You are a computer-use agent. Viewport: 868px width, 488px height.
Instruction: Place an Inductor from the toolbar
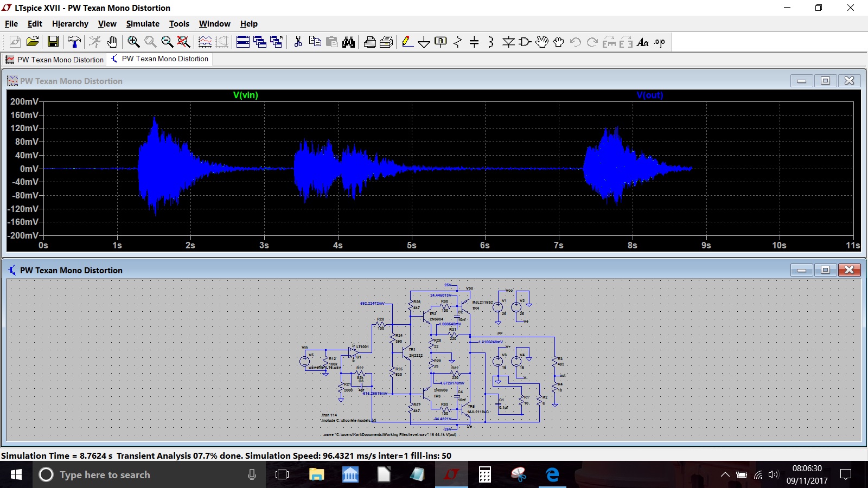pyautogui.click(x=491, y=42)
